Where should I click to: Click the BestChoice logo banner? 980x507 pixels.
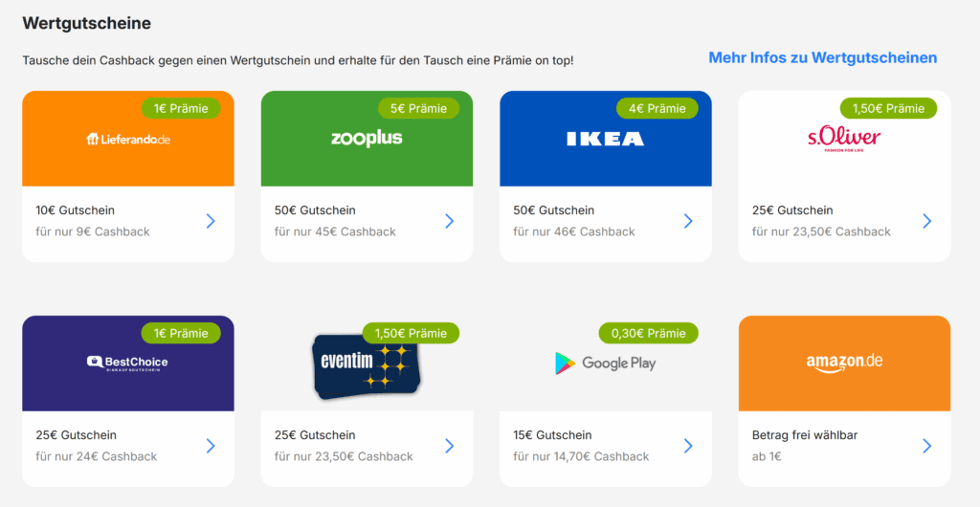coord(128,364)
